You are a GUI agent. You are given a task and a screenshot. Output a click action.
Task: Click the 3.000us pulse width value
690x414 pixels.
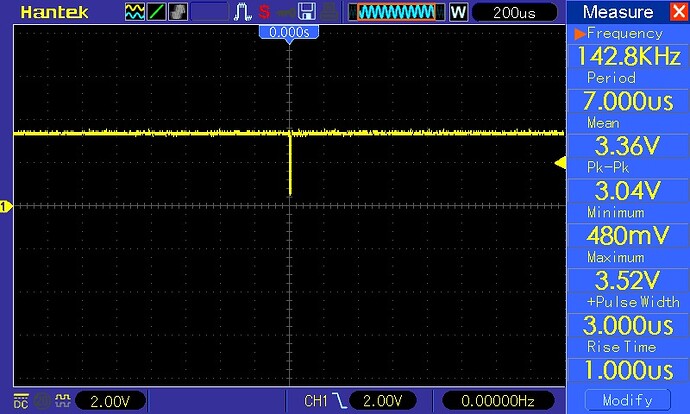coord(628,325)
